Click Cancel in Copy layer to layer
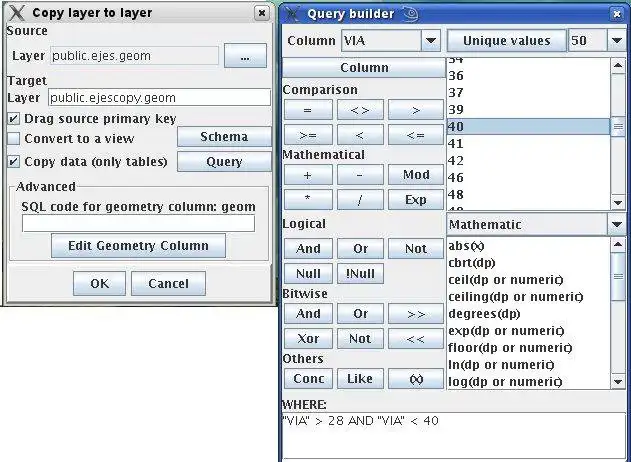 (x=168, y=283)
